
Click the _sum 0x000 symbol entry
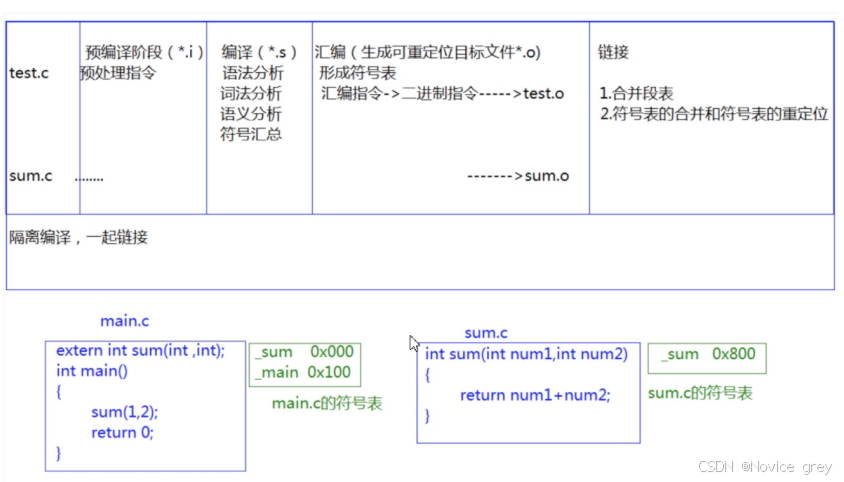pos(304,352)
